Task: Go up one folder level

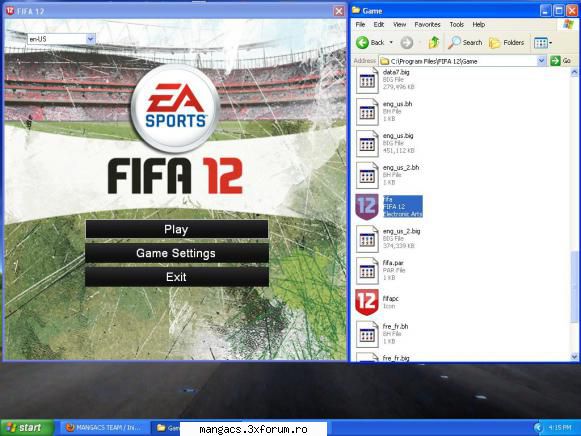Action: 434,43
